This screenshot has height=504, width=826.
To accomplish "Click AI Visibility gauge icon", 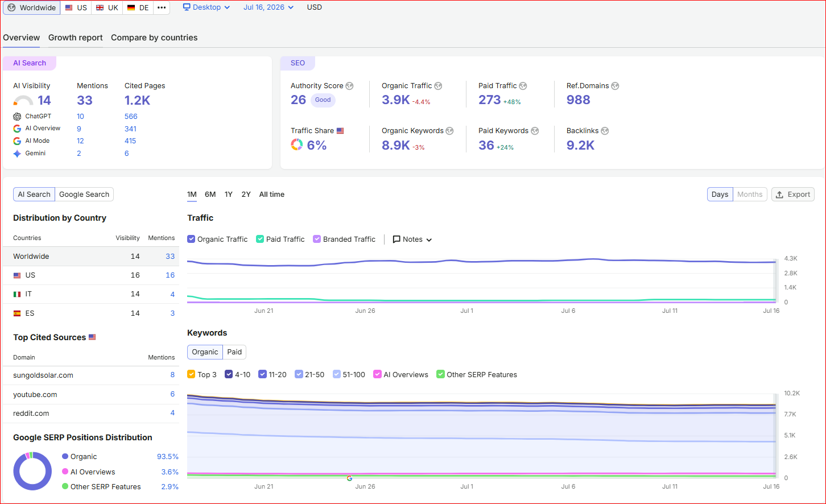I will (x=23, y=101).
